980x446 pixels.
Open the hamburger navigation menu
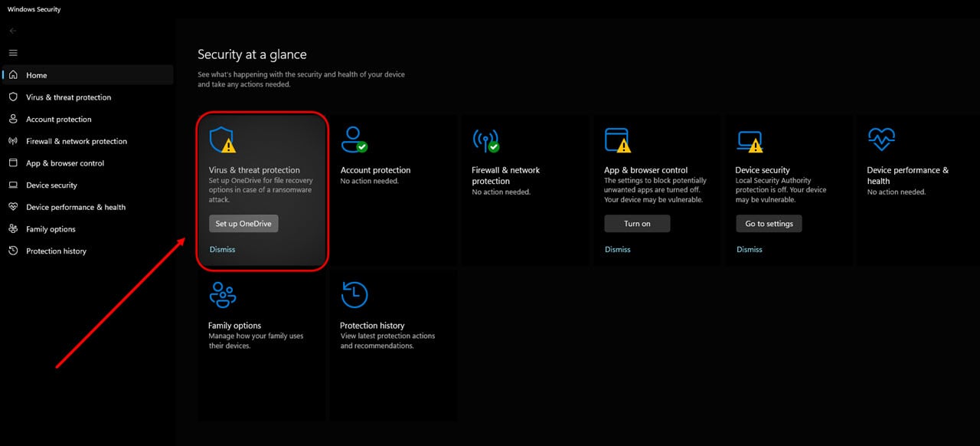[13, 53]
